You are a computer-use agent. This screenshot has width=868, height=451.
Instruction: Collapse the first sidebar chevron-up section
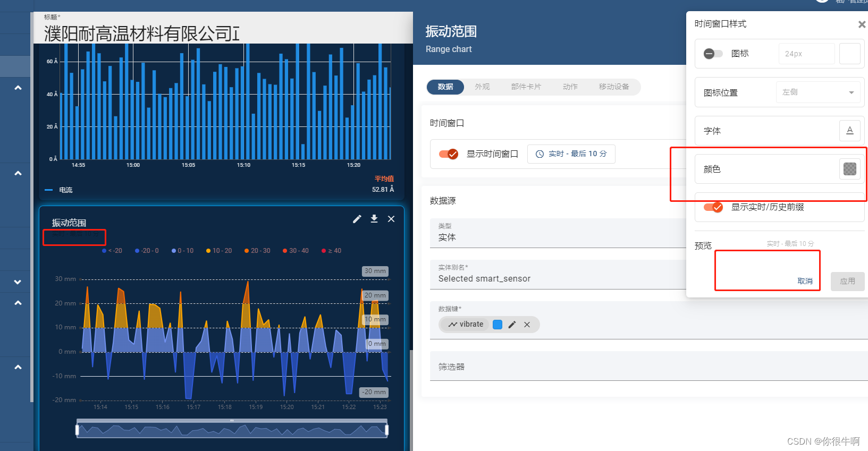point(18,88)
